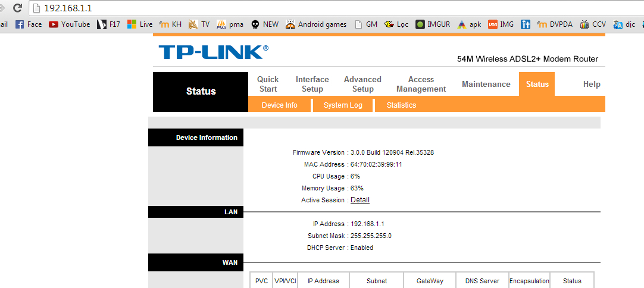The width and height of the screenshot is (644, 288).
Task: Click the WAN table IP Address column header
Action: coord(324,281)
